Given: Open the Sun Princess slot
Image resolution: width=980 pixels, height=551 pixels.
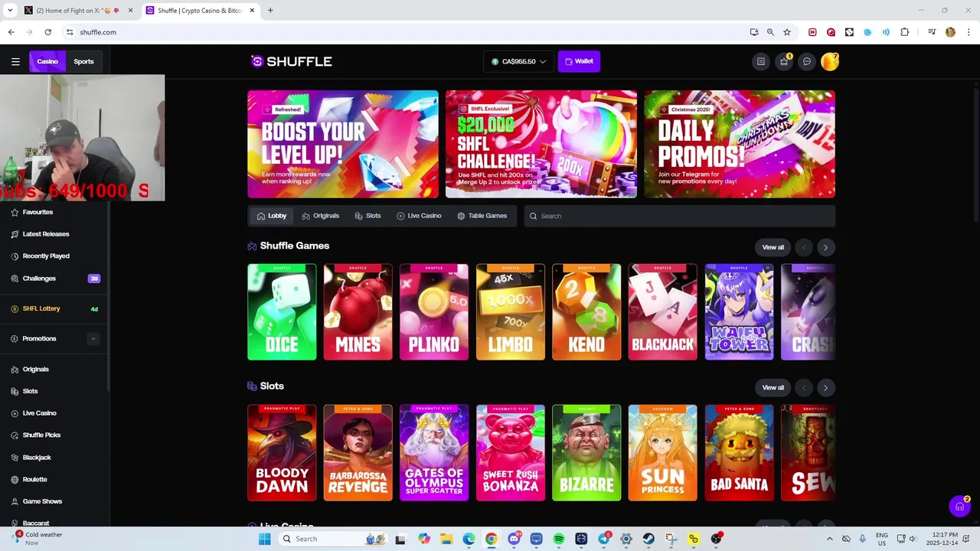Looking at the screenshot, I should coord(663,453).
